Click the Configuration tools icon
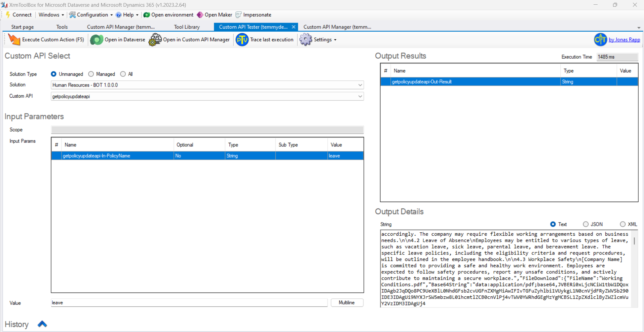The image size is (644, 332). point(72,15)
